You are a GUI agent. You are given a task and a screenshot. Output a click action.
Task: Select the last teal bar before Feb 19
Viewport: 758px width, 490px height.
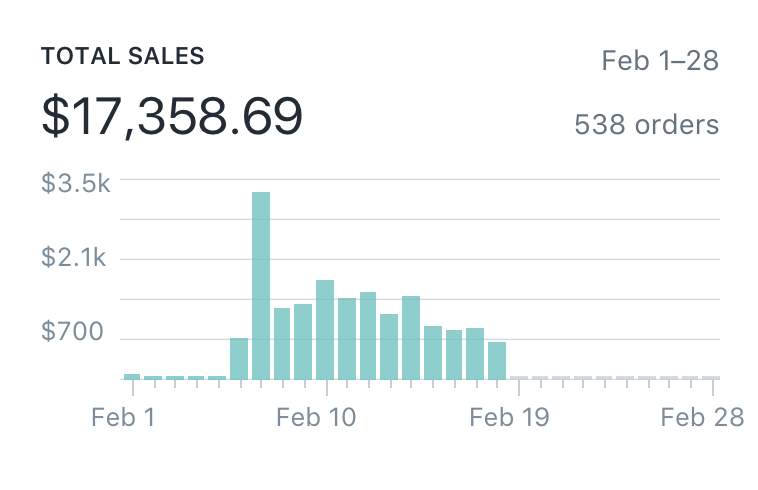[x=497, y=360]
